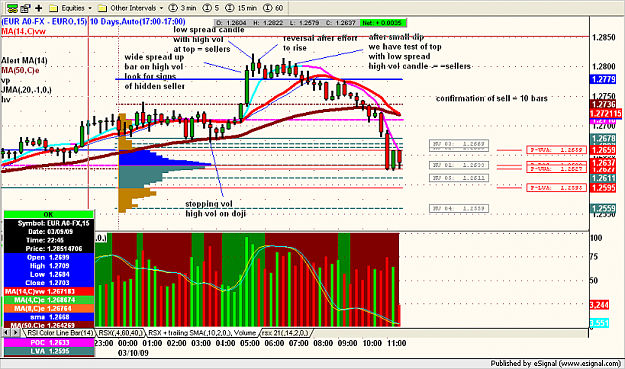Click the 03/10/09 date label
Image resolution: width=625 pixels, height=369 pixels.
click(x=133, y=353)
